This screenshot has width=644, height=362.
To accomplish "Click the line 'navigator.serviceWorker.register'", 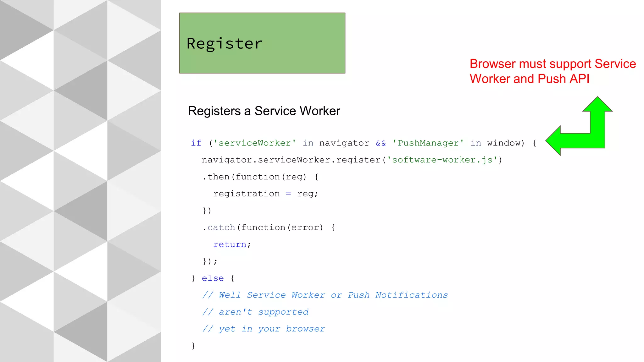I will pos(352,160).
